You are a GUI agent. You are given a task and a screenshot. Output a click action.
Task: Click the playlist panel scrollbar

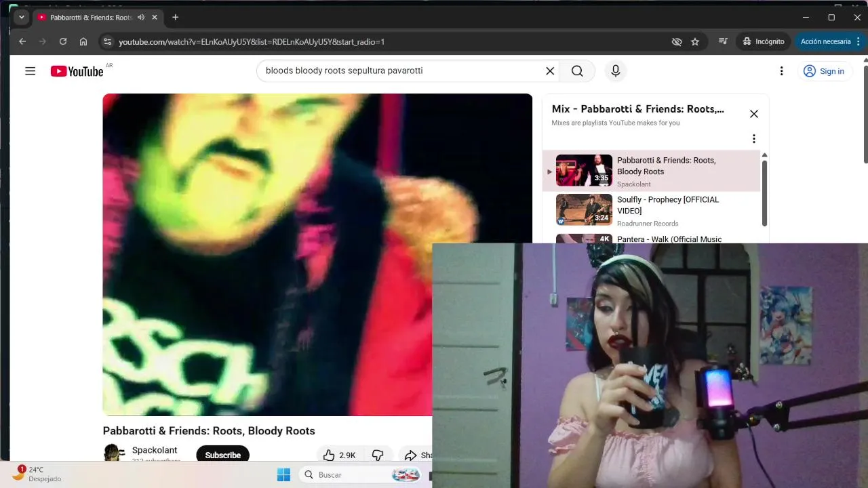[764, 193]
